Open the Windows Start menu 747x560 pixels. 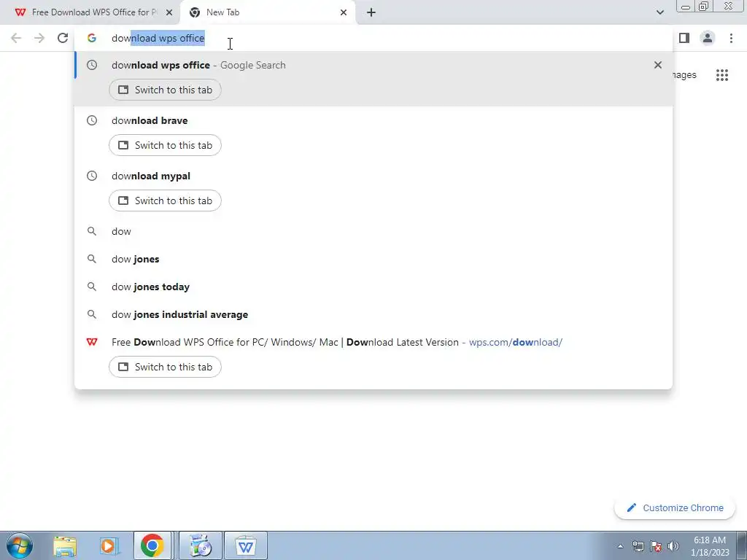coord(20,545)
